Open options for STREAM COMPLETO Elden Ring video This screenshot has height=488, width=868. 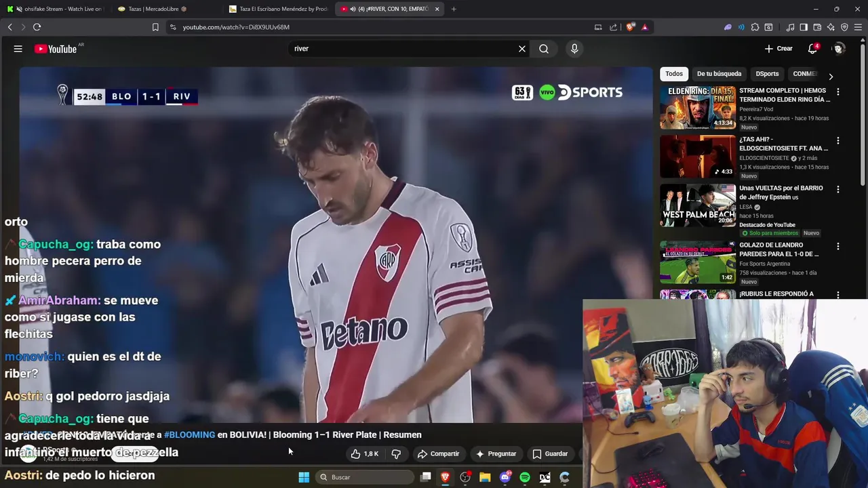(838, 91)
